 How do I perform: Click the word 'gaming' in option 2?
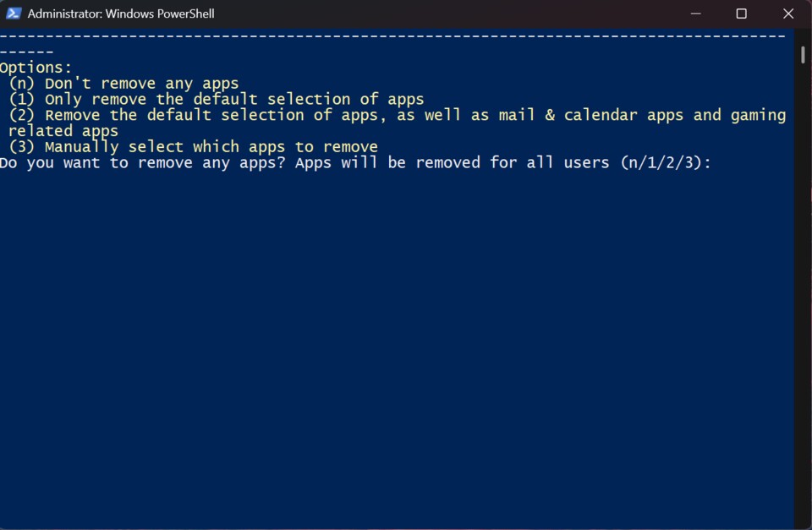pyautogui.click(x=758, y=115)
